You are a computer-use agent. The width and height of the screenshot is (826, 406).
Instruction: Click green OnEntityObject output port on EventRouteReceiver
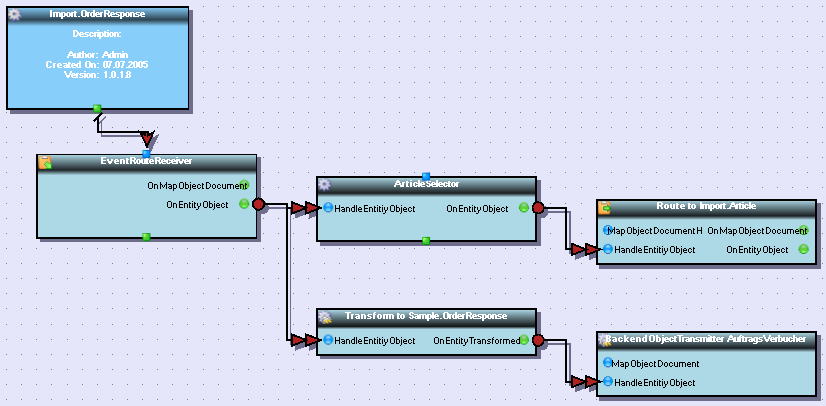[244, 204]
